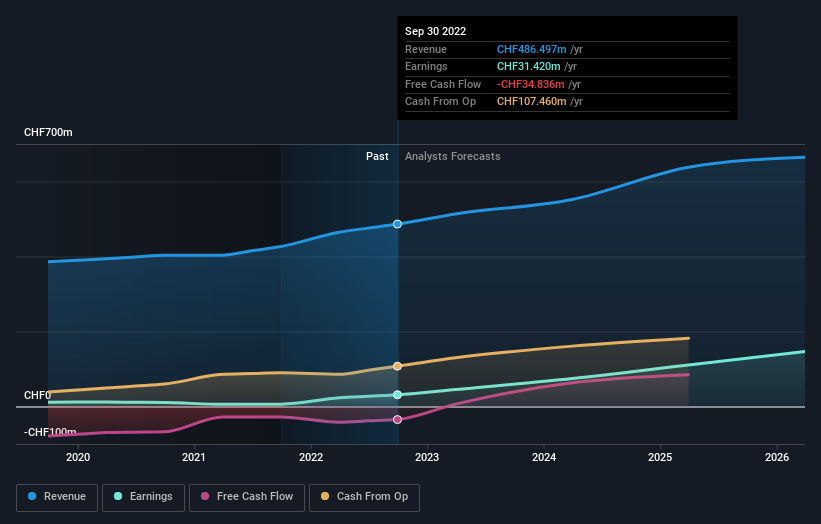Click the blue Revenue data point marker
The height and width of the screenshot is (524, 821).
pos(397,224)
